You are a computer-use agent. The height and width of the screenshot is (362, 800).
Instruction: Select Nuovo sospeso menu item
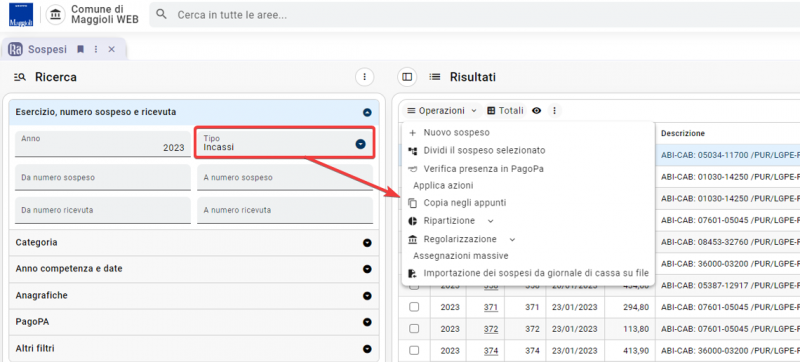coord(449,133)
